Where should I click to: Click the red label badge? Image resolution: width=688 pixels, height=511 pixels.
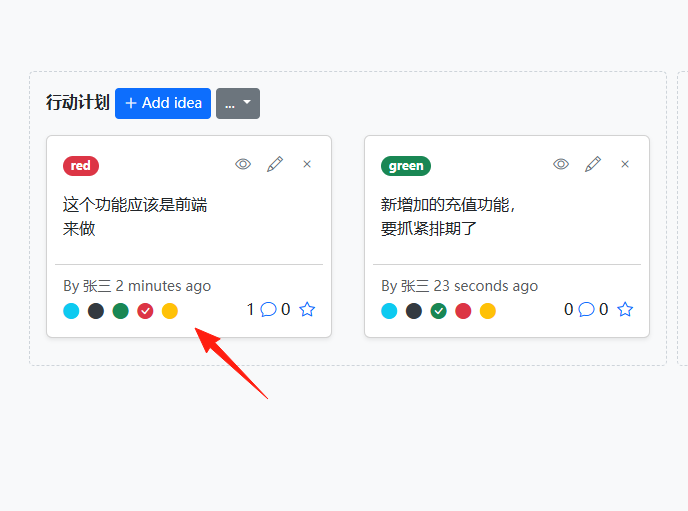pos(81,166)
